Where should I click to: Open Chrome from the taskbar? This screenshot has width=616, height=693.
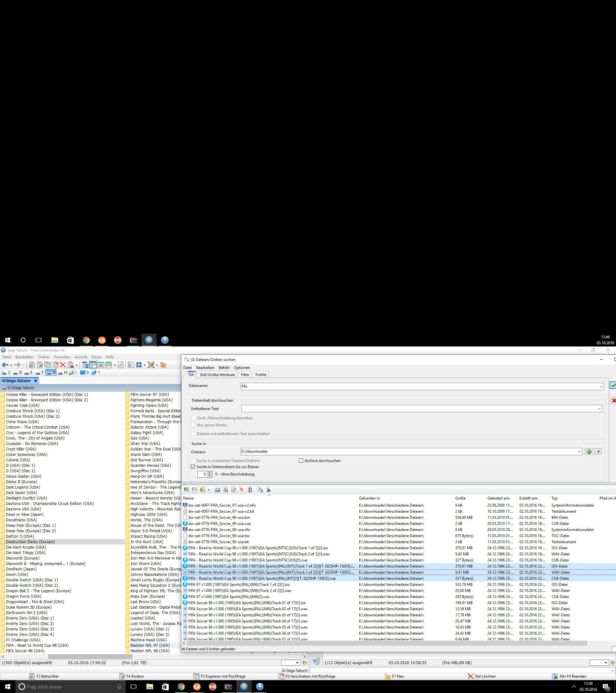pos(181,687)
